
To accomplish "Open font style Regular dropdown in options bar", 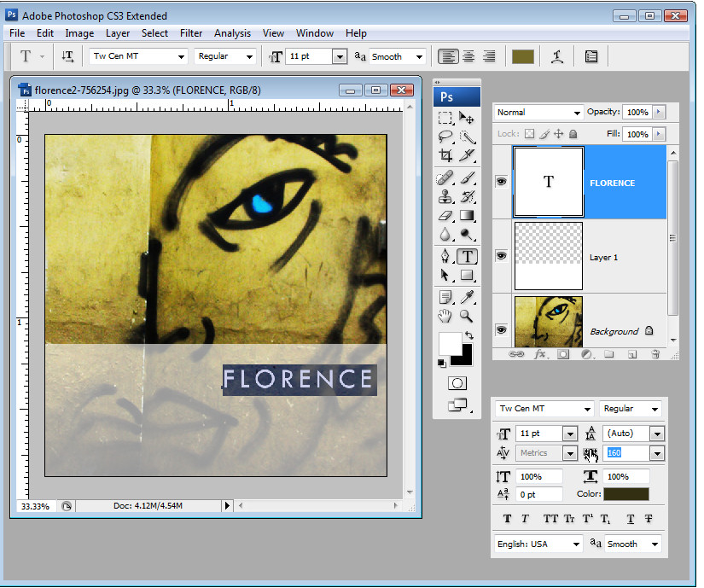I will coord(249,56).
